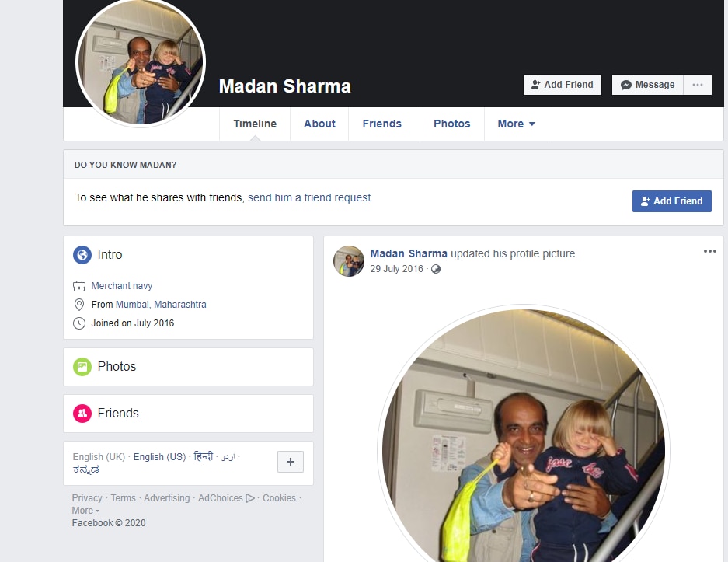
Task: Open the Photos tab
Action: [x=451, y=124]
